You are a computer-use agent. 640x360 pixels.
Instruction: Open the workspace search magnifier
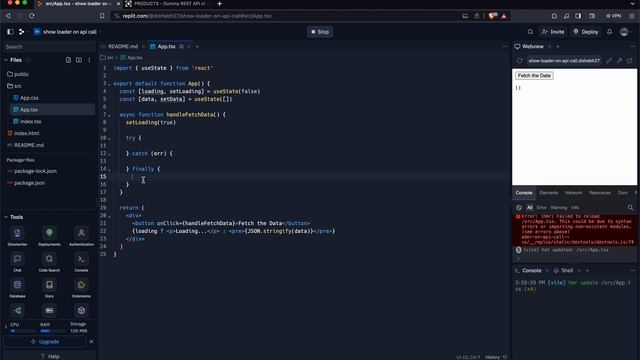point(530,32)
